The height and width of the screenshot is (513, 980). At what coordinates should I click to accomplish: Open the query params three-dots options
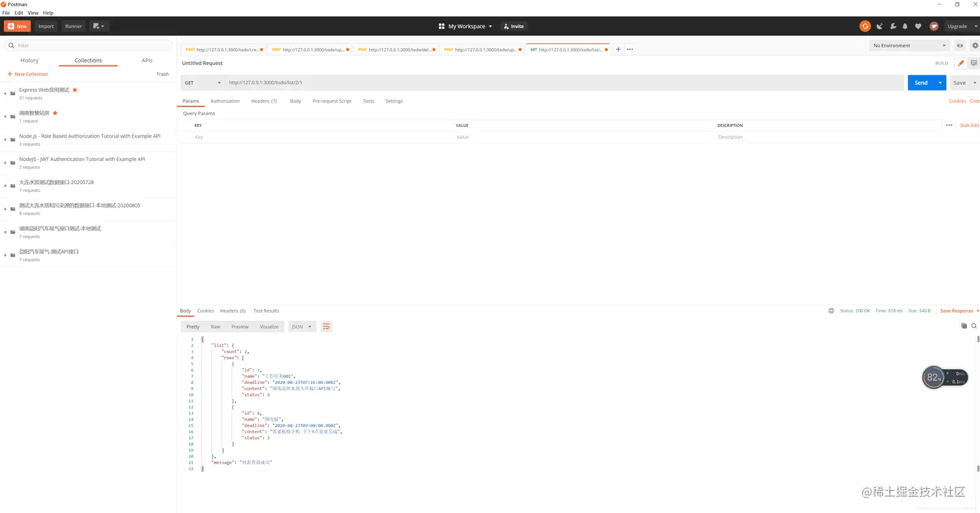[x=949, y=125]
